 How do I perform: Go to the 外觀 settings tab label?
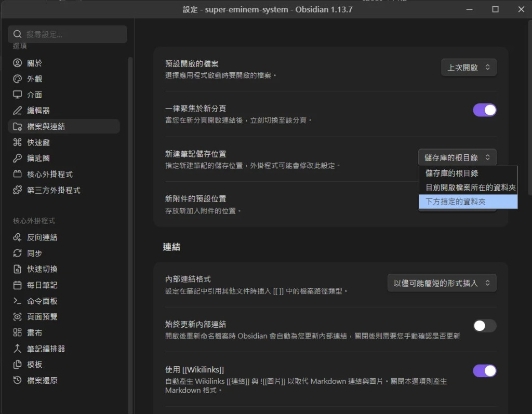35,79
